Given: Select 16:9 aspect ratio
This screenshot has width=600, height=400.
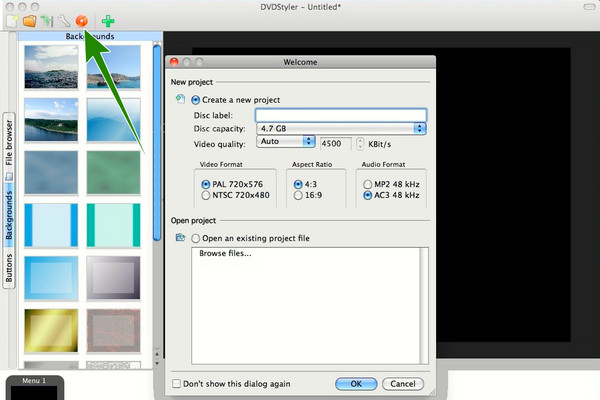Looking at the screenshot, I should (x=298, y=195).
